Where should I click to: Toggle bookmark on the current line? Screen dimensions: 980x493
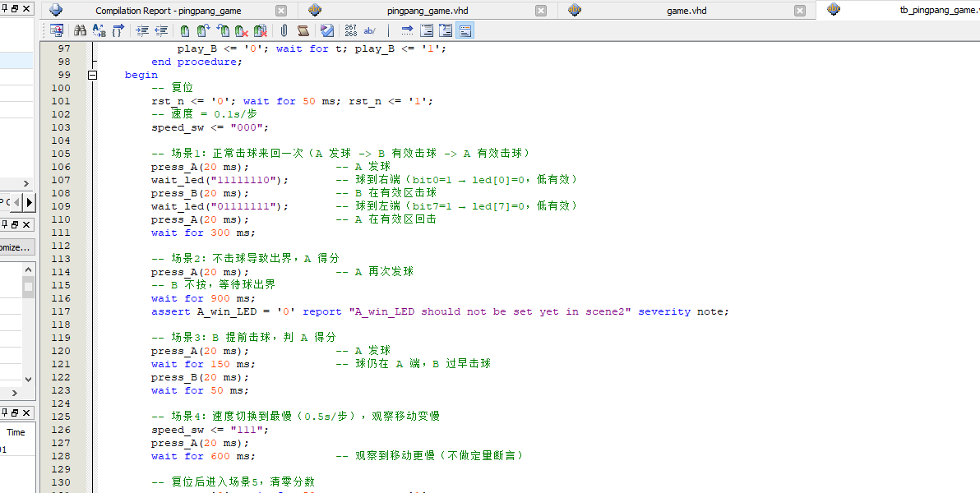pos(185,30)
